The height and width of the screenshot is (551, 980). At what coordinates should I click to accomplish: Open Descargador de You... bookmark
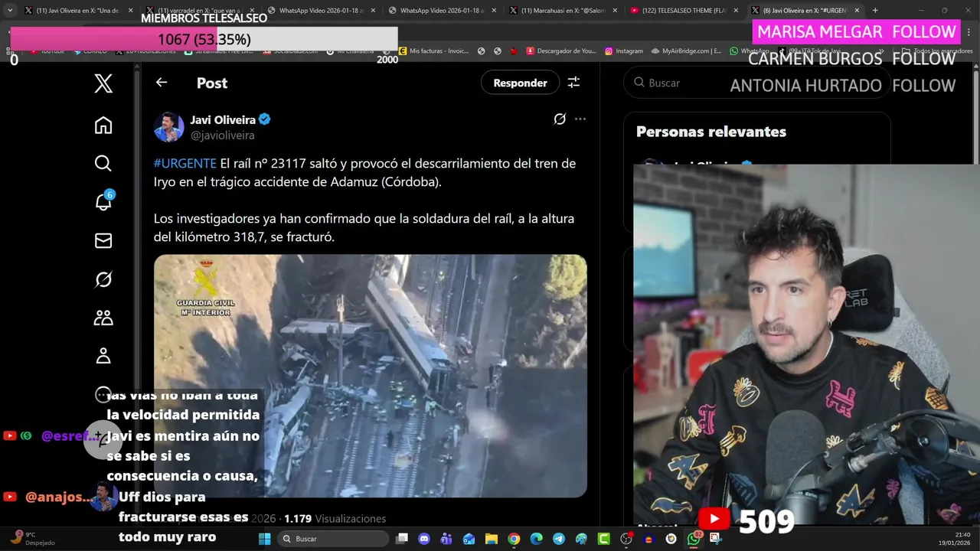point(560,51)
